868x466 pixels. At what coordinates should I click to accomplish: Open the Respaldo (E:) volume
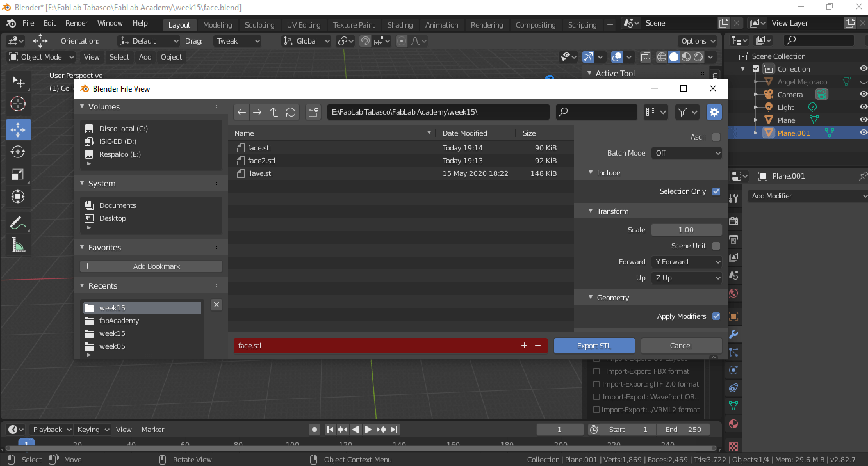tap(120, 154)
